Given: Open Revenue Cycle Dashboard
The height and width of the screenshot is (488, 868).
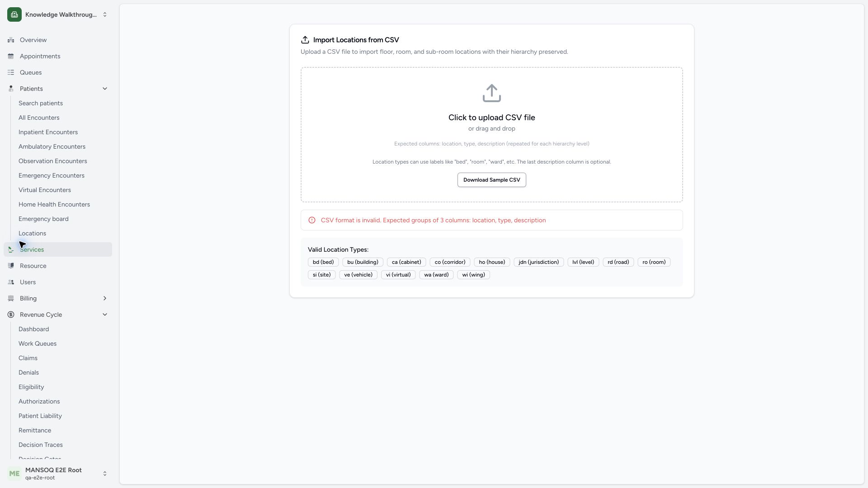Looking at the screenshot, I should pos(34,329).
